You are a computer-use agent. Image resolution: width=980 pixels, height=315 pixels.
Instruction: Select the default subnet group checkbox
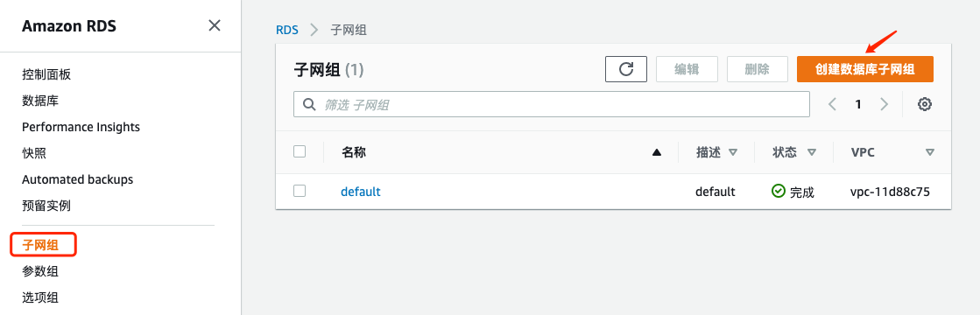[x=300, y=191]
